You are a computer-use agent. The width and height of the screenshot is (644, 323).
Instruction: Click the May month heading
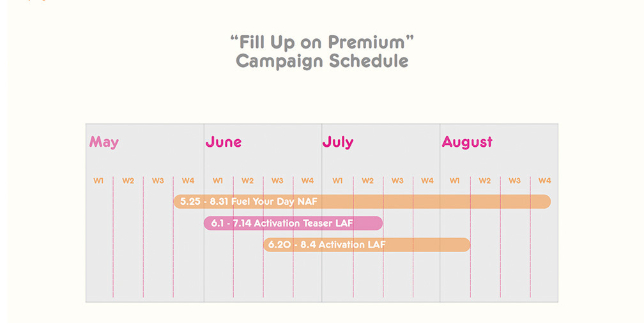coord(104,142)
